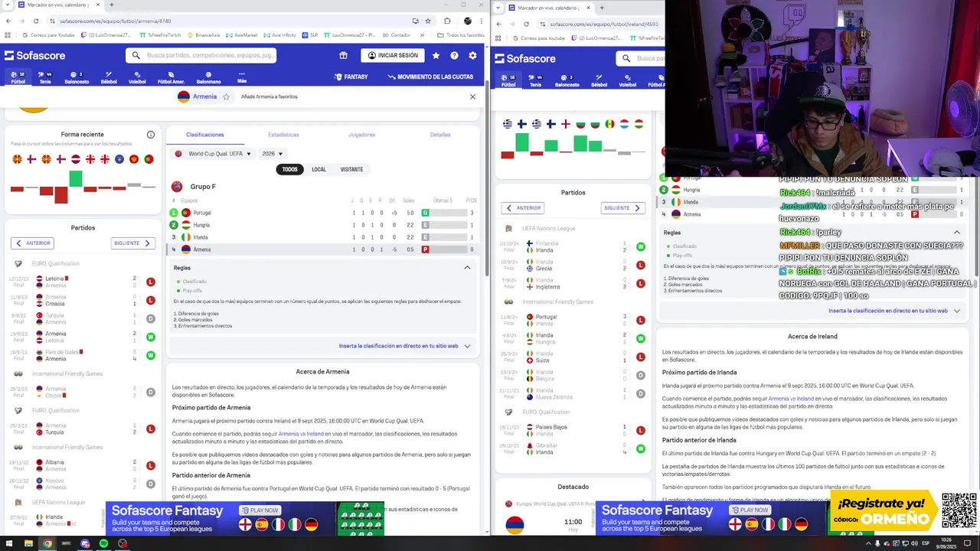Collapse the Reglas section in Armenia window

coord(467,268)
